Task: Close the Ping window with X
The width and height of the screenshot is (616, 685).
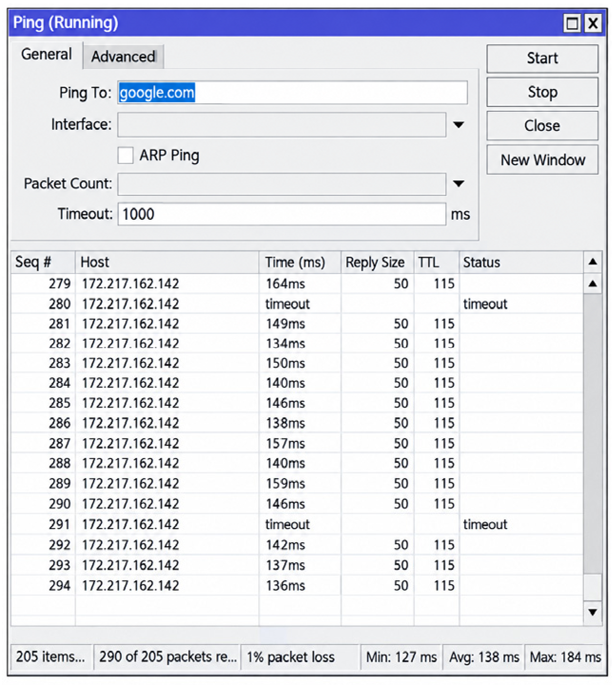Action: pos(593,23)
